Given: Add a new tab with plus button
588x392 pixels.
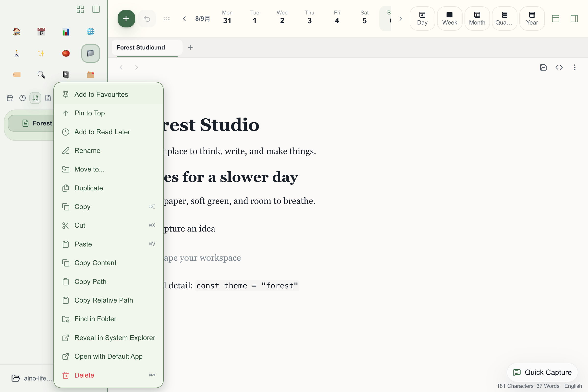Looking at the screenshot, I should point(190,48).
